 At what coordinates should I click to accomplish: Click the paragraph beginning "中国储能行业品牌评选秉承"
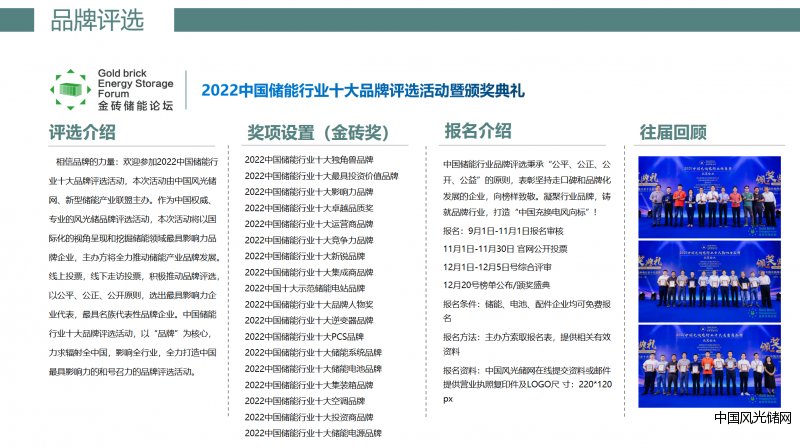pyautogui.click(x=527, y=188)
